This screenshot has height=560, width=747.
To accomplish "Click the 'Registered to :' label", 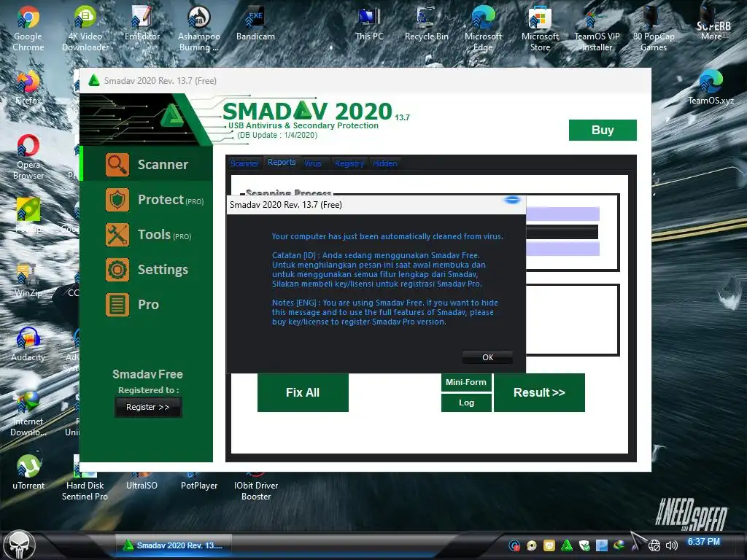I will pyautogui.click(x=149, y=390).
